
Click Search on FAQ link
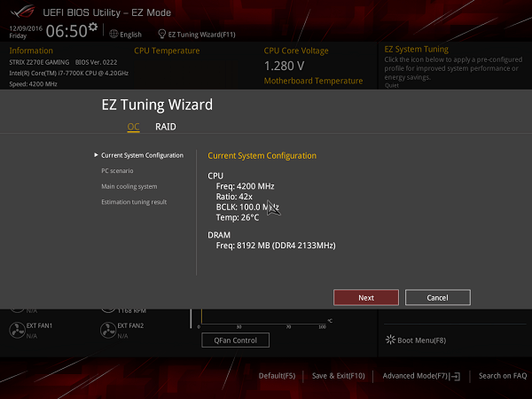coord(503,376)
